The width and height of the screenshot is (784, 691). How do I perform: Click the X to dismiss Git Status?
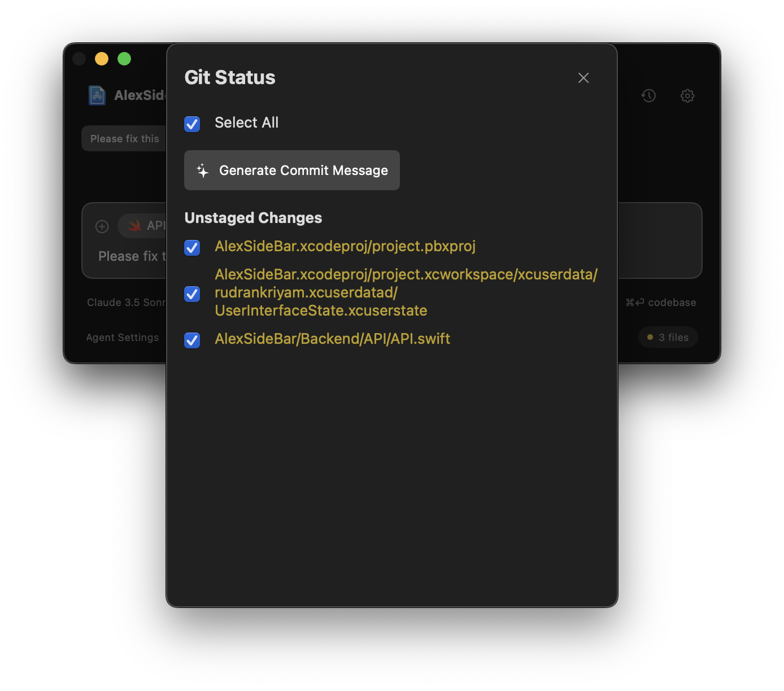pos(583,78)
